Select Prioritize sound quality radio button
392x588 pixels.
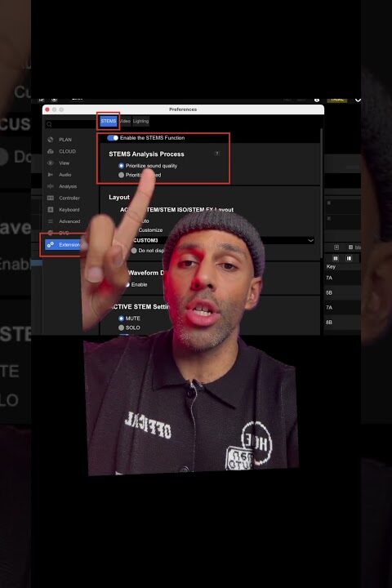[x=121, y=165]
